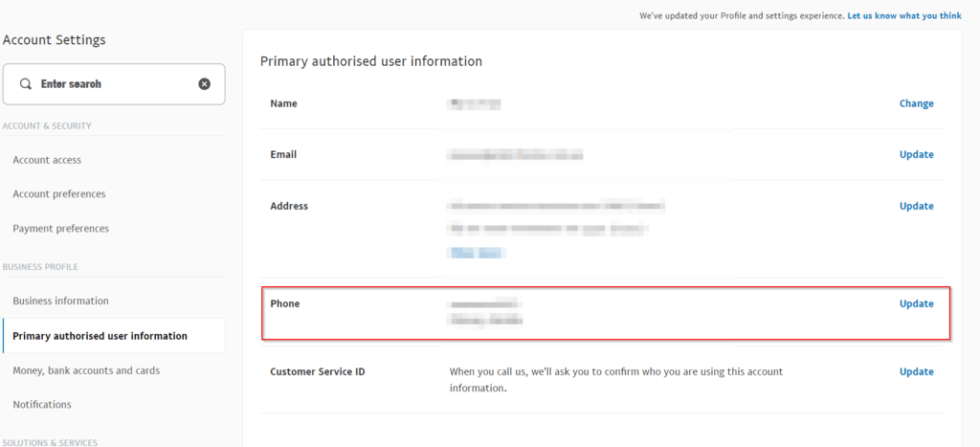Screen dimensions: 980x447
Task: Select Business information in the sidebar
Action: [60, 301]
